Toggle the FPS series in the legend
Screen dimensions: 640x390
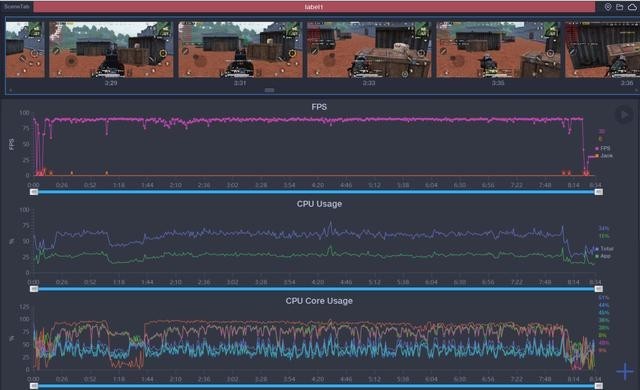coord(603,148)
